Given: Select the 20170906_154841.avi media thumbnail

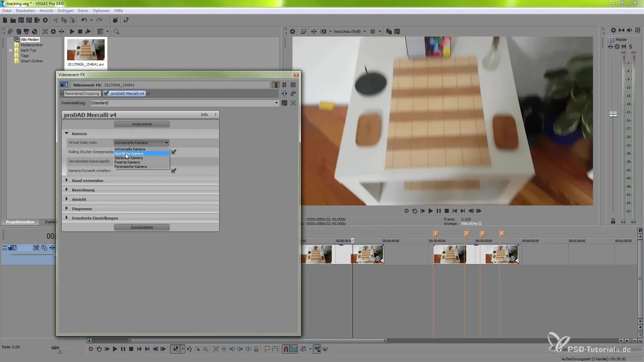Looking at the screenshot, I should (x=86, y=53).
